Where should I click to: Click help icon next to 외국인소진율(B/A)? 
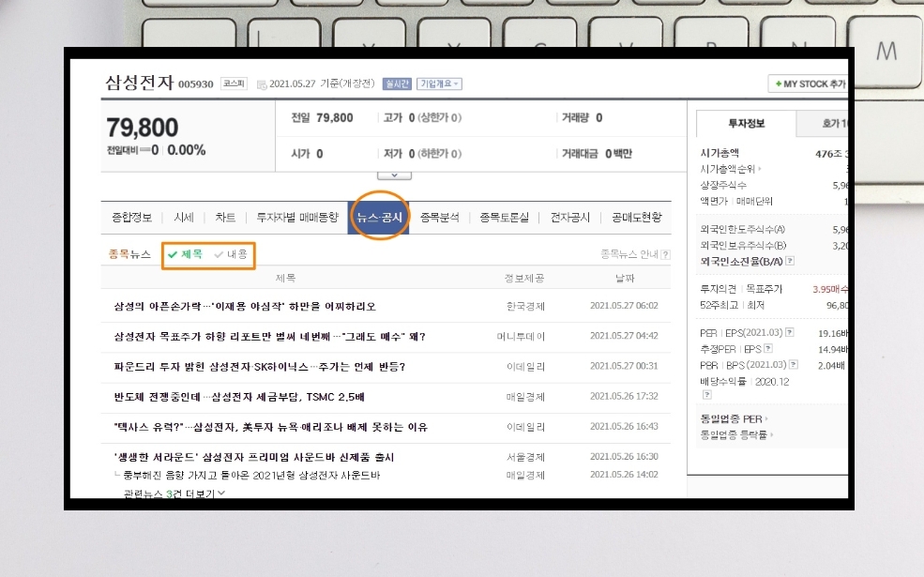pos(790,261)
